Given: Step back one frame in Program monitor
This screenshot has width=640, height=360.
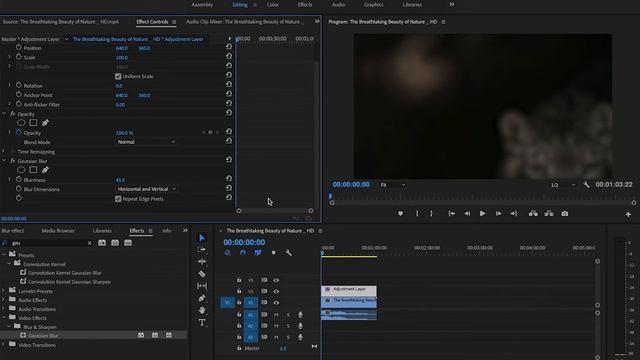Looking at the screenshot, I should coord(467,213).
